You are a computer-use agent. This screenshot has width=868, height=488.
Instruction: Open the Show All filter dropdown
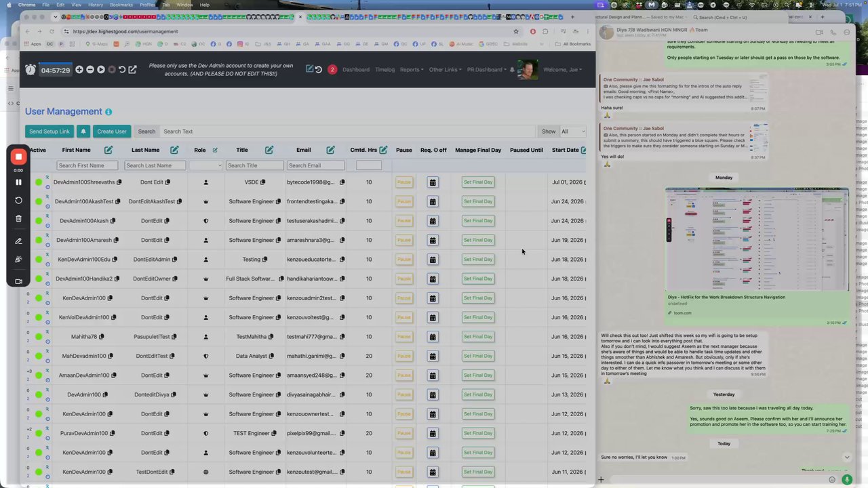tap(573, 131)
